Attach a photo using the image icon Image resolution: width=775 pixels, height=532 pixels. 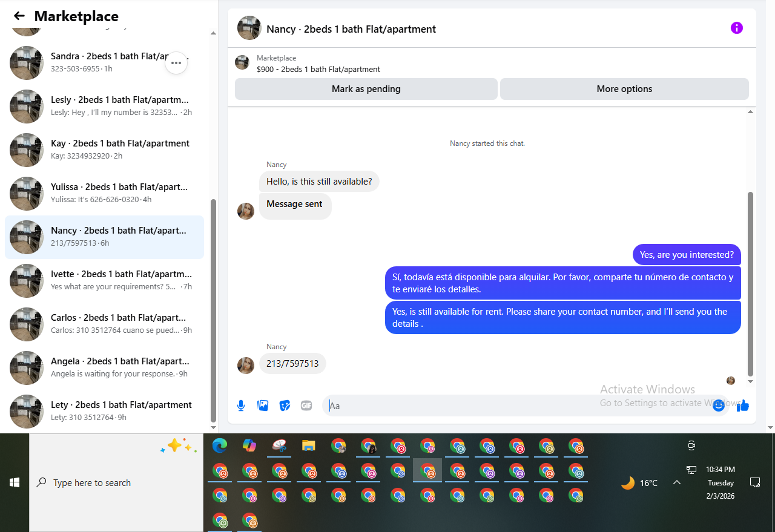(263, 406)
